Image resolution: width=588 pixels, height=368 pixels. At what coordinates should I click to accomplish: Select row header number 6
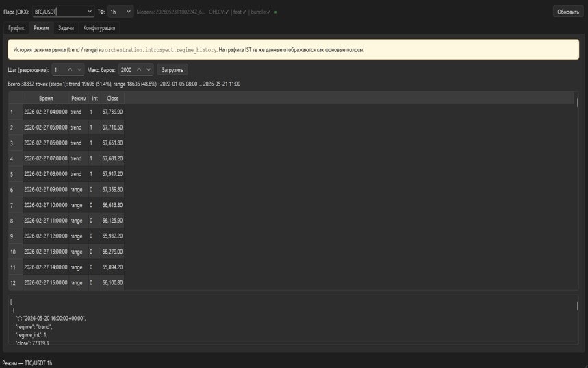16,190
